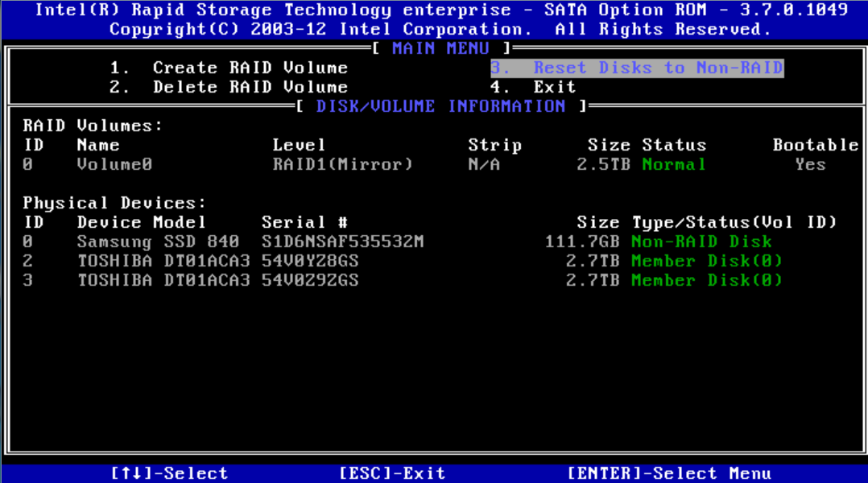Image resolution: width=868 pixels, height=483 pixels.
Task: Click the Physical Devices label
Action: pos(114,203)
